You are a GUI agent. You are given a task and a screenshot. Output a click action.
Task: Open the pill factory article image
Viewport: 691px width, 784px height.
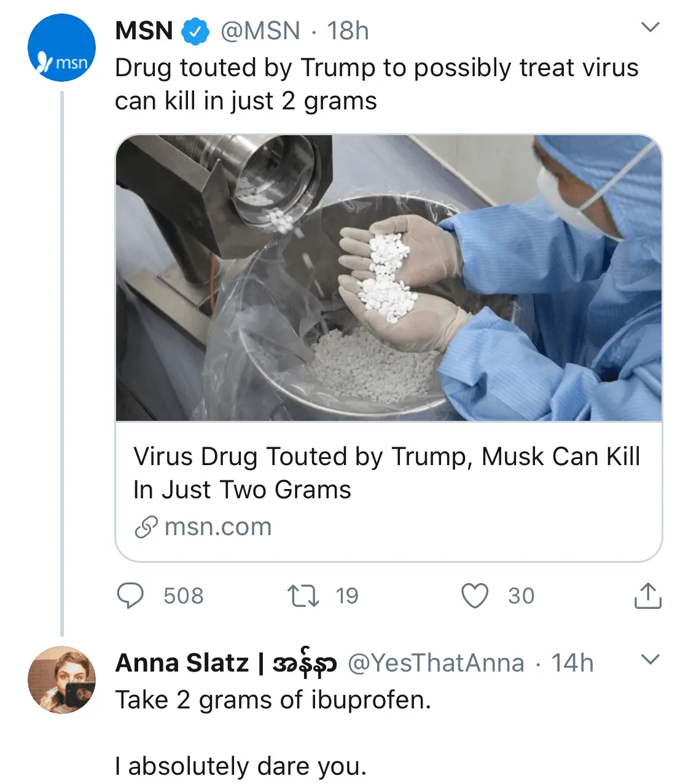tap(389, 278)
